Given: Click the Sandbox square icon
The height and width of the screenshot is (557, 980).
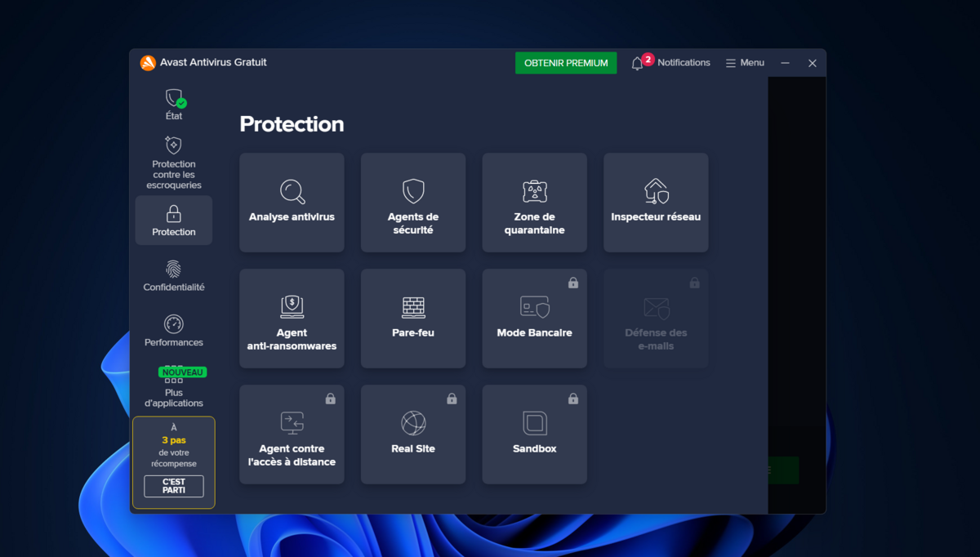Looking at the screenshot, I should (535, 423).
